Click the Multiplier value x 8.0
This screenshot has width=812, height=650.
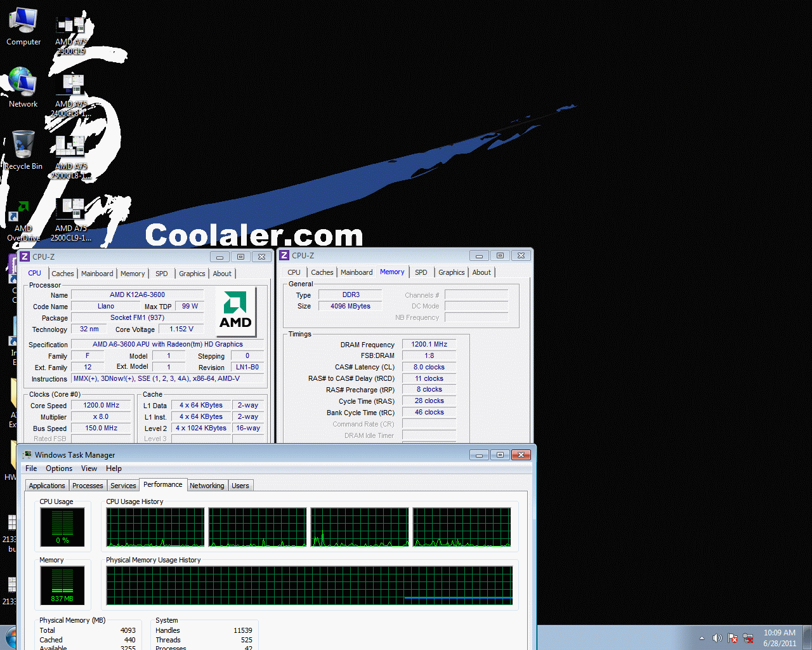click(101, 417)
